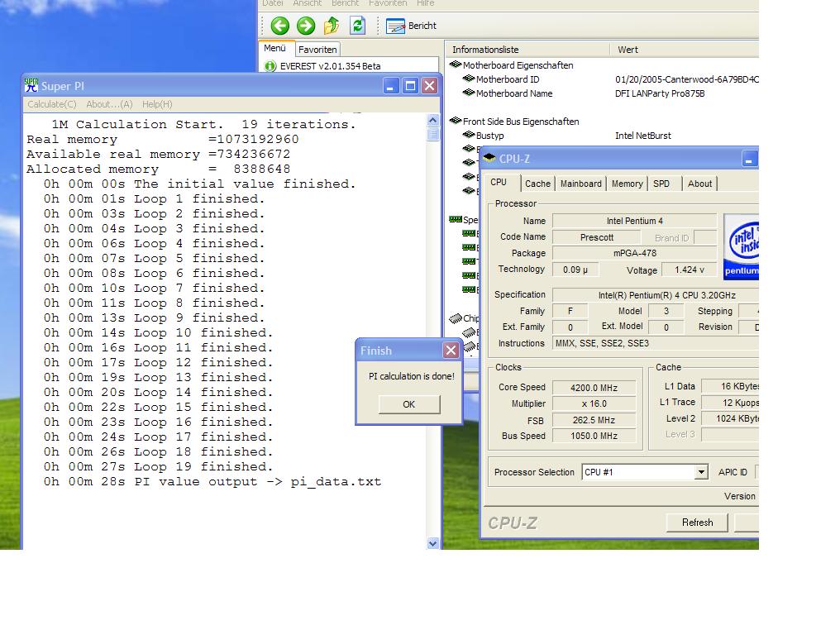This screenshot has width=840, height=630.
Task: Switch to the Cache tab in CPU-Z
Action: (x=538, y=184)
